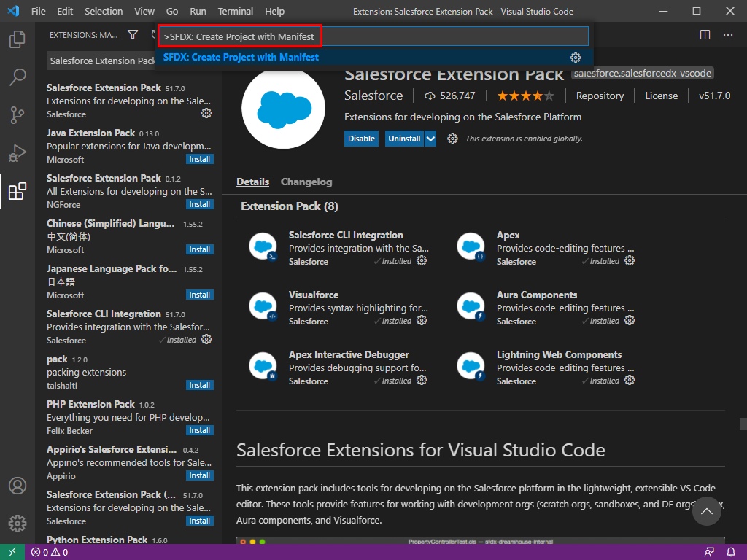The height and width of the screenshot is (560, 747).
Task: Open the Manage gear in activity bar
Action: point(18,524)
